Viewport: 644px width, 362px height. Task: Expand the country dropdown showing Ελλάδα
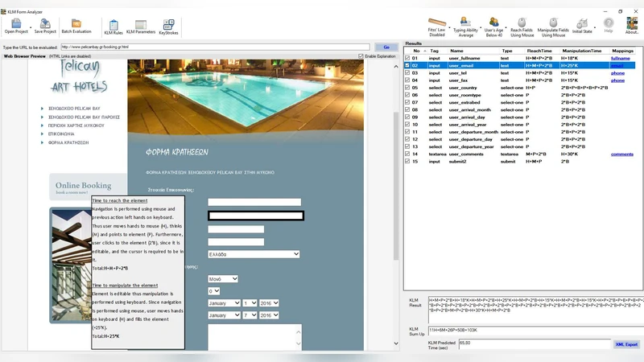coord(254,254)
